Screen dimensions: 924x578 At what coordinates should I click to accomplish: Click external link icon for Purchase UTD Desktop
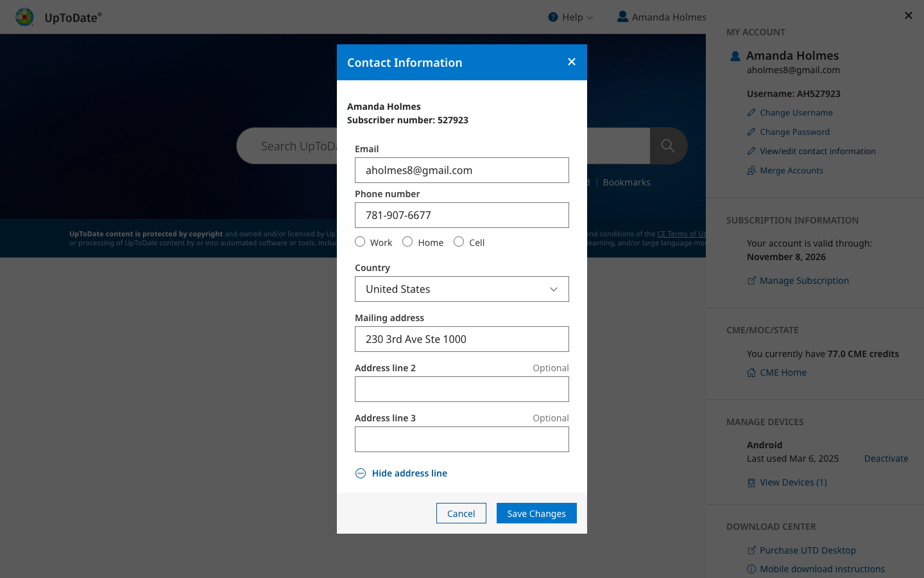coord(751,550)
